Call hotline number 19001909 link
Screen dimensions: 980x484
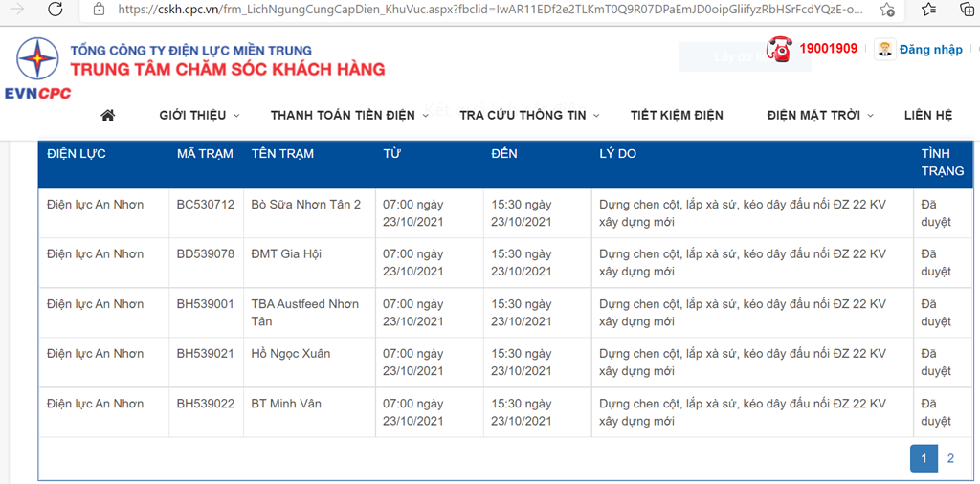[x=828, y=48]
